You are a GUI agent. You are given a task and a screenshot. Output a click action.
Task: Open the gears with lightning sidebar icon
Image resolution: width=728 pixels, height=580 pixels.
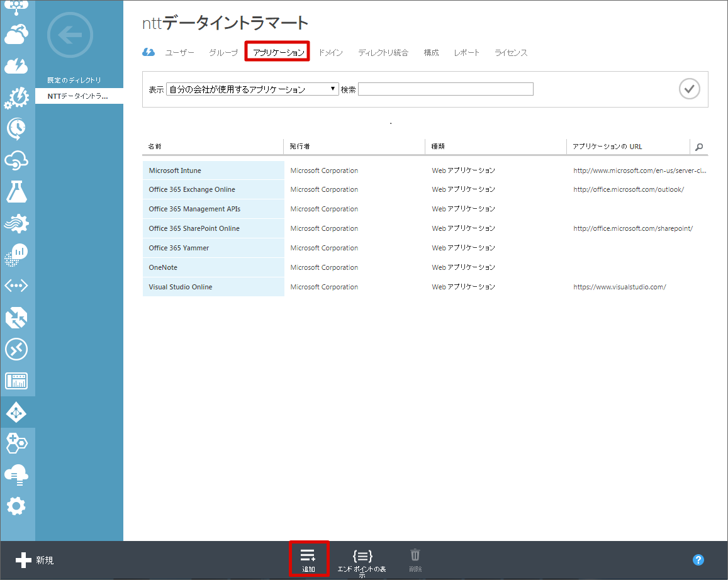tap(16, 98)
